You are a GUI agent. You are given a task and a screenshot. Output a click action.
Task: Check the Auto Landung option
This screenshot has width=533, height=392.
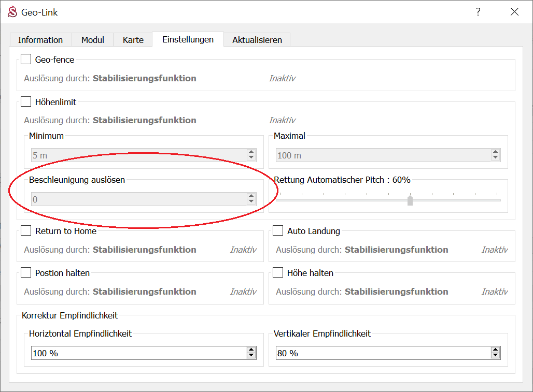coord(278,231)
